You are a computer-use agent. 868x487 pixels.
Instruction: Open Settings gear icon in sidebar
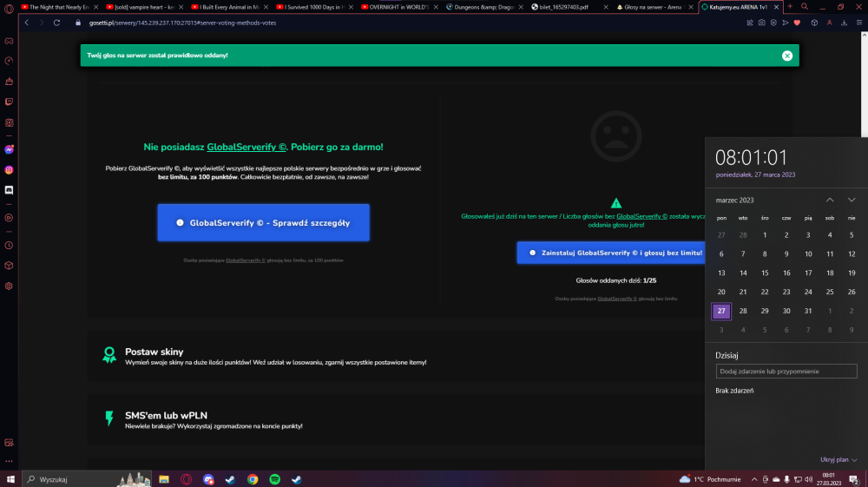coord(9,286)
